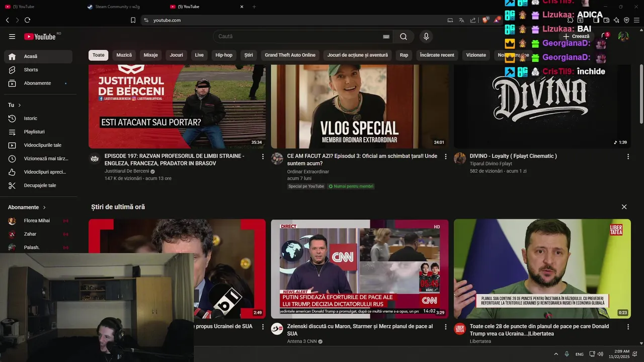
Task: Click the browser Back arrow
Action: [7, 20]
